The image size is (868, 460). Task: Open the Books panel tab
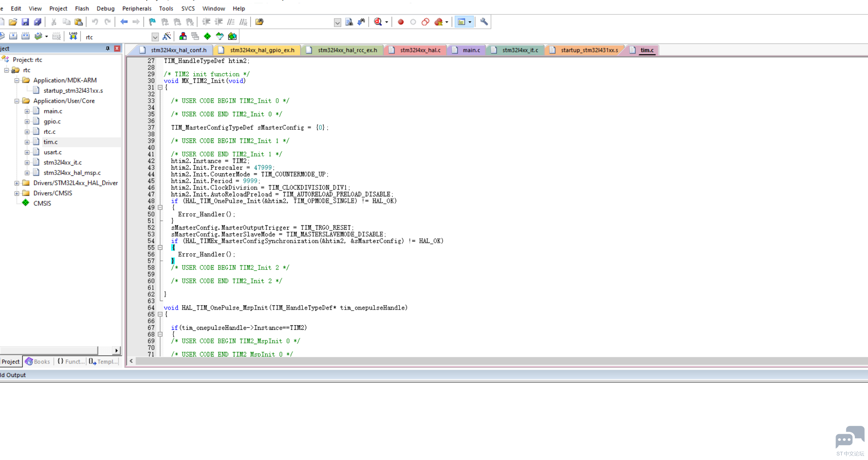[x=37, y=361]
